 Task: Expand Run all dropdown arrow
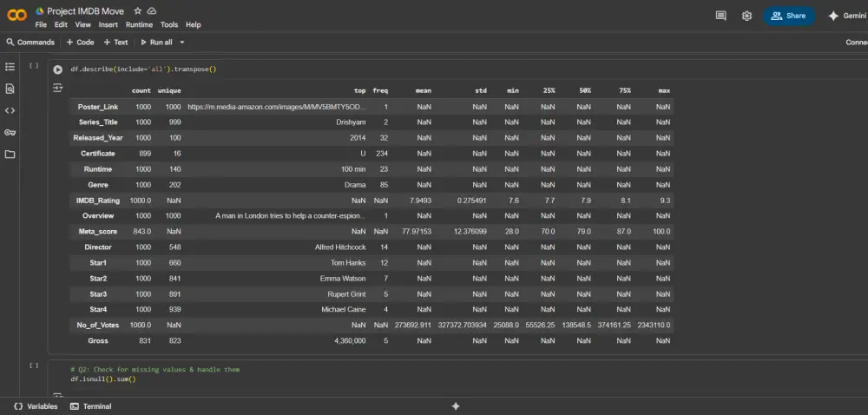point(182,42)
